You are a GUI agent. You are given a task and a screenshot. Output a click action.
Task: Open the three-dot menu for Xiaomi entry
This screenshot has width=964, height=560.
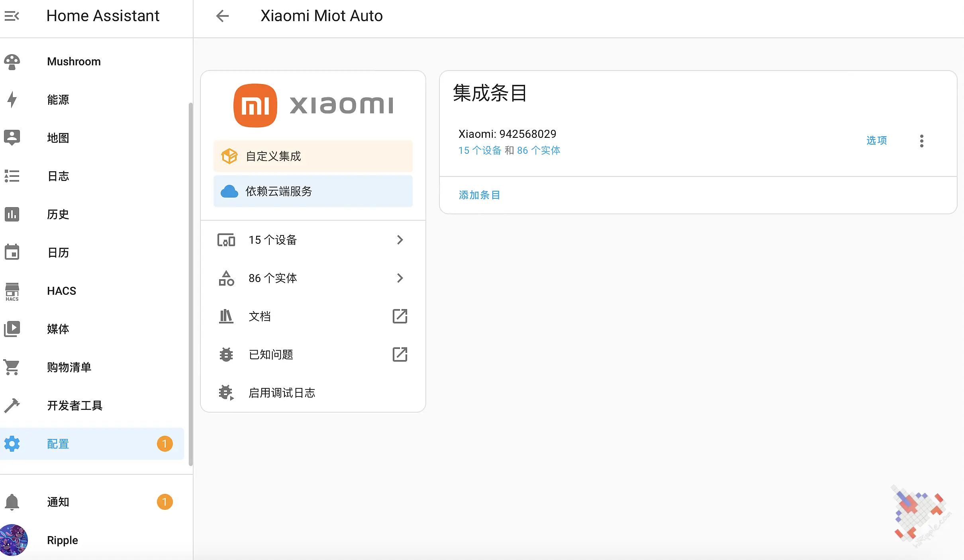point(921,141)
